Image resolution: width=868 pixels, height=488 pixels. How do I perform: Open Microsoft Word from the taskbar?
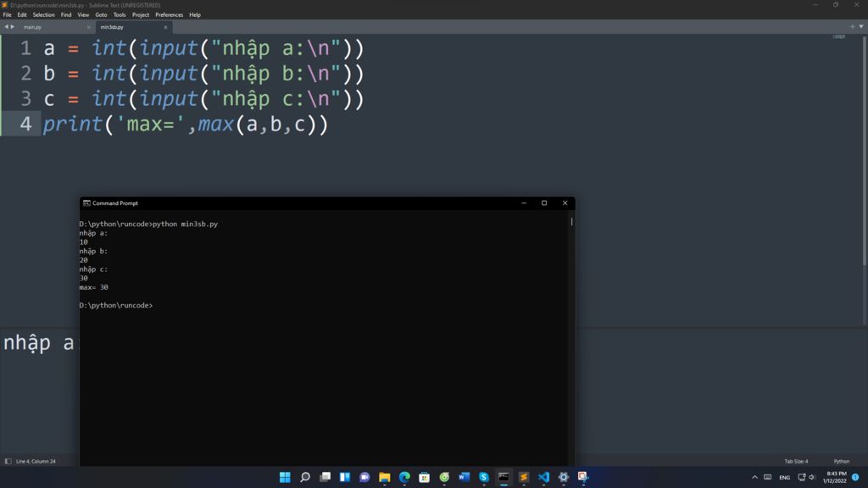tap(464, 477)
